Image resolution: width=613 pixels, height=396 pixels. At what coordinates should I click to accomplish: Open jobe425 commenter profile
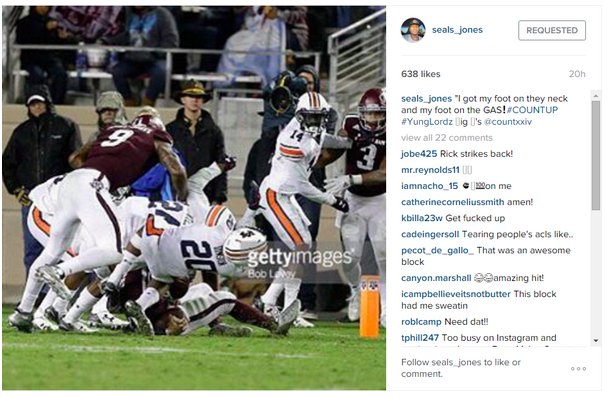click(x=419, y=154)
